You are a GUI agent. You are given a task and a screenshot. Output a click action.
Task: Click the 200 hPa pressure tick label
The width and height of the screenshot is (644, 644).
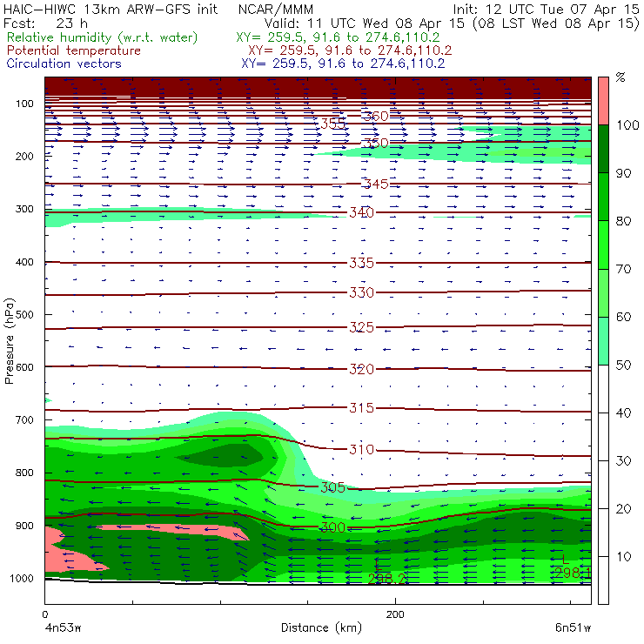tap(24, 156)
